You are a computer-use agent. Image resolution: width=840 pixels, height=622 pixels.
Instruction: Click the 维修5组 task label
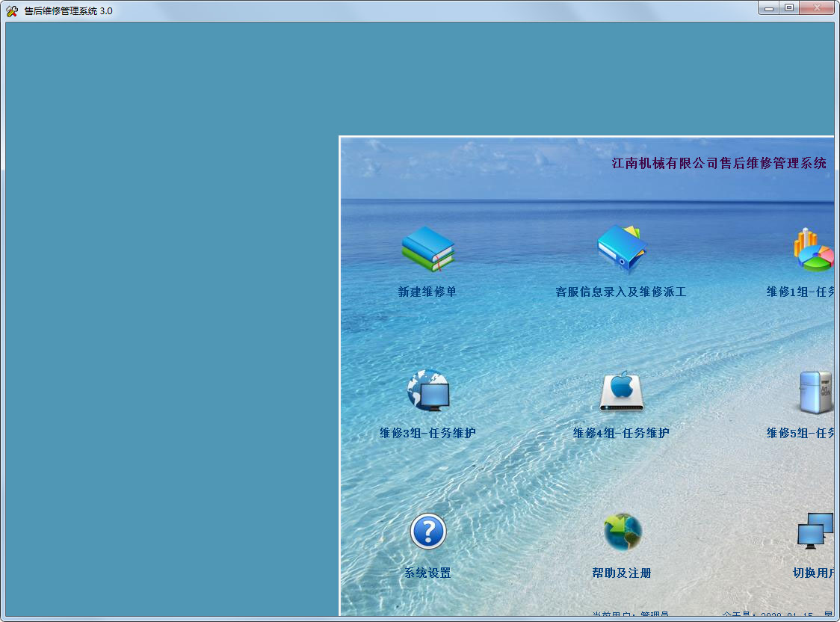(x=800, y=433)
